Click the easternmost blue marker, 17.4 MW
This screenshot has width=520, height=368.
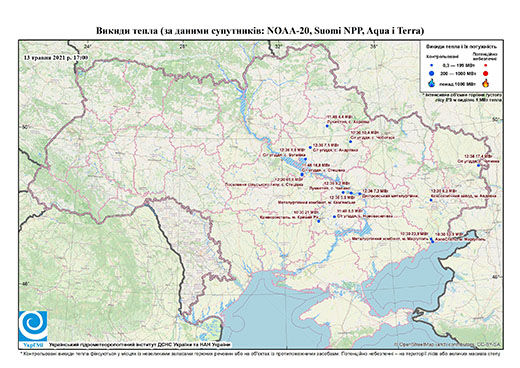tap(478, 165)
